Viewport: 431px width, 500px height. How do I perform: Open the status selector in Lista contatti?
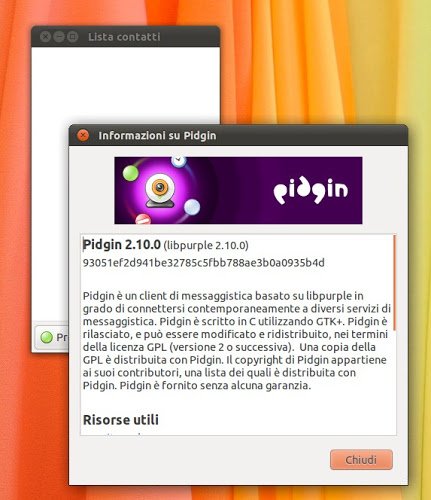pyautogui.click(x=52, y=337)
